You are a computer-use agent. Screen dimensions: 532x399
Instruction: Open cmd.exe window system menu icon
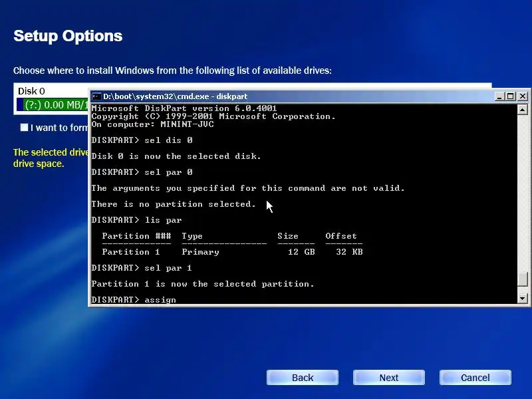(x=96, y=96)
